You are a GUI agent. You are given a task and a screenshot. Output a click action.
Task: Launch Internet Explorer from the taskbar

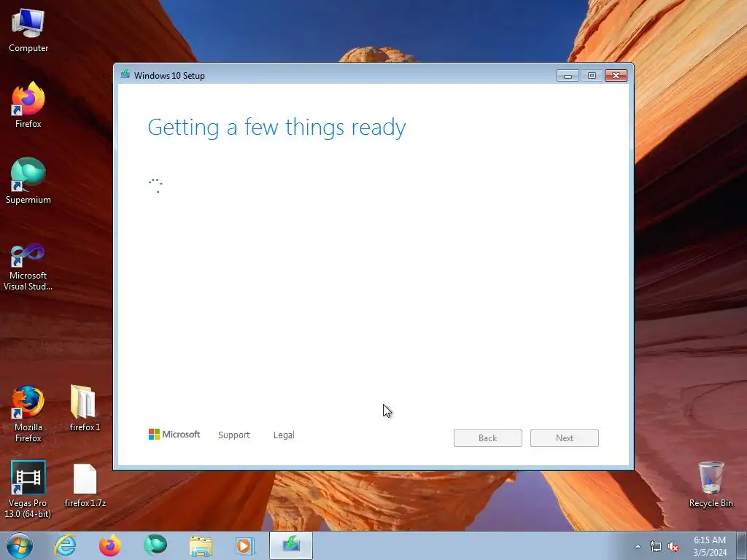65,545
